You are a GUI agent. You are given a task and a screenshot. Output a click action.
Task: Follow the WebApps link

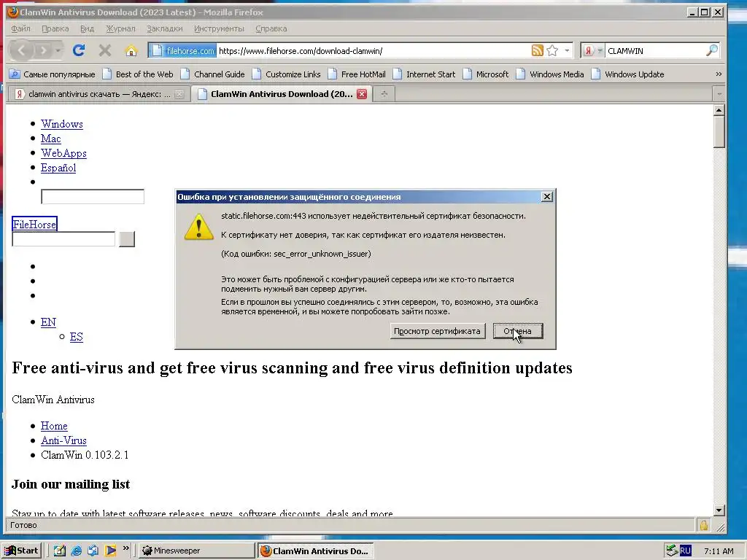coord(64,153)
